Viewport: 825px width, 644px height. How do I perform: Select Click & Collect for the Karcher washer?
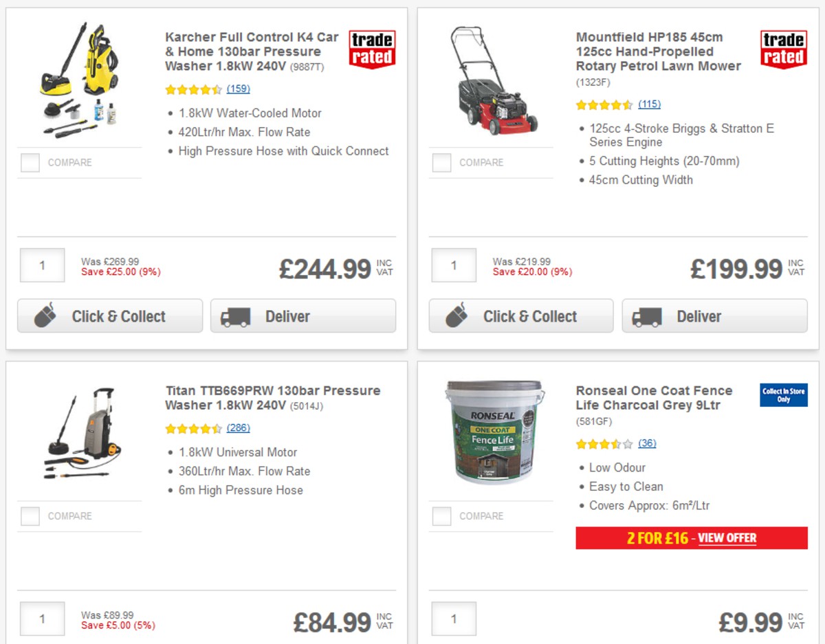[x=110, y=315]
